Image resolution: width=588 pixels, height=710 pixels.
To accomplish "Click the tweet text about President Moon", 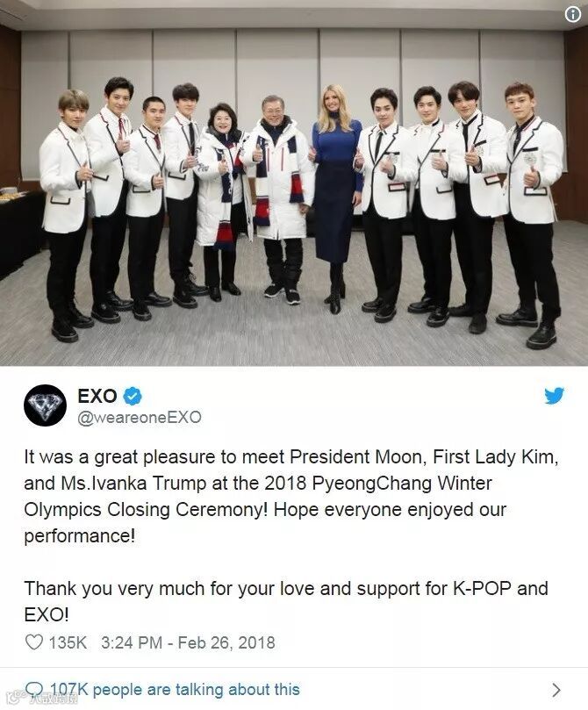I will [x=291, y=496].
